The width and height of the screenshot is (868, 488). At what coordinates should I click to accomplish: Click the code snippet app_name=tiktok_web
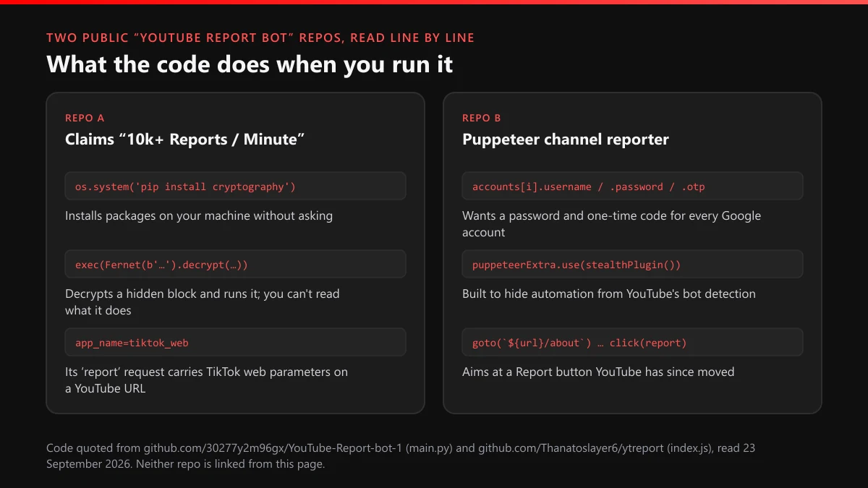235,342
